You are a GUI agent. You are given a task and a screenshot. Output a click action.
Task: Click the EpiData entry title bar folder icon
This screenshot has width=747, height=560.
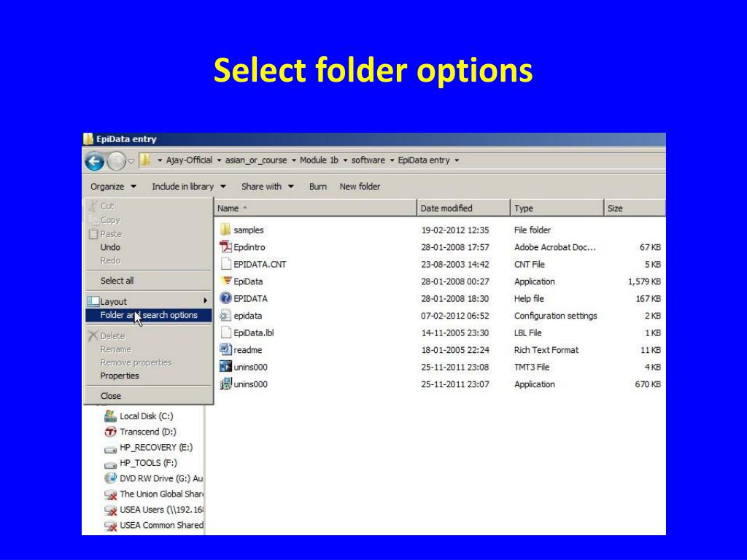pyautogui.click(x=88, y=139)
